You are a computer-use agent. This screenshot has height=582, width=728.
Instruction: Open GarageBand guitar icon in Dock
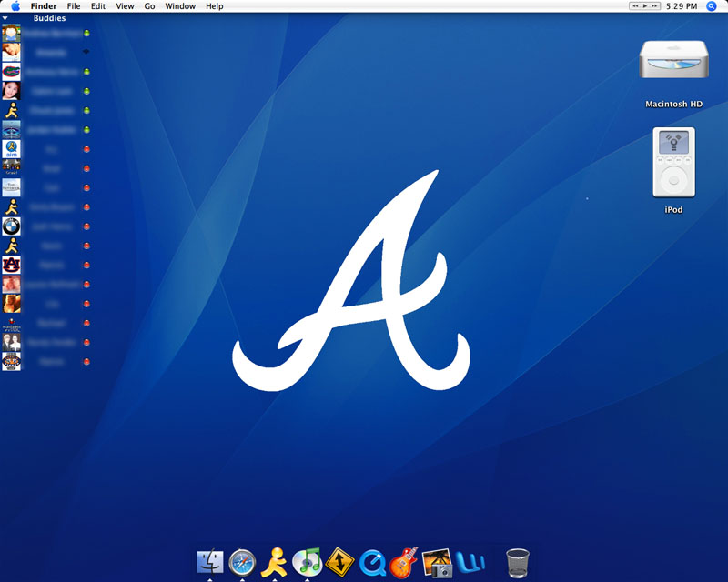click(404, 562)
